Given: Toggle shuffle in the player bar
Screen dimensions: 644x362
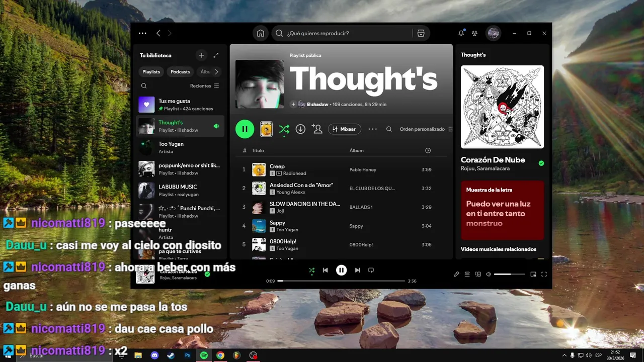Looking at the screenshot, I should point(311,270).
